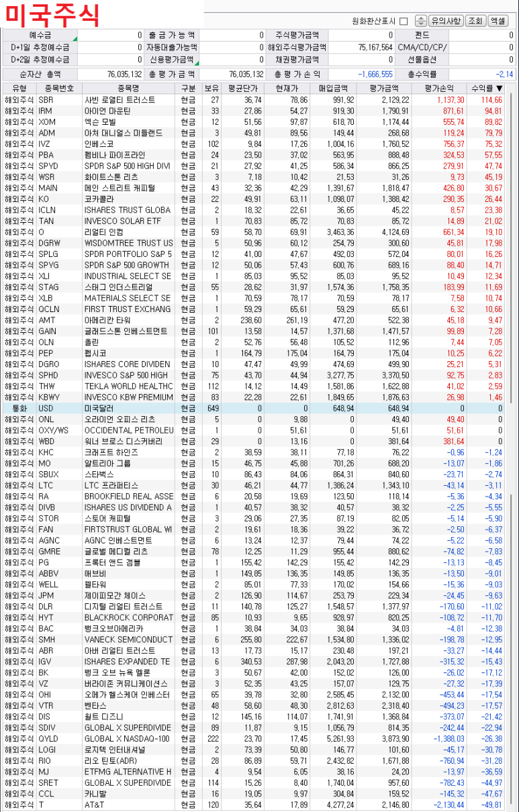
Task: Select the DGRW ticker cell
Action: 60,243
